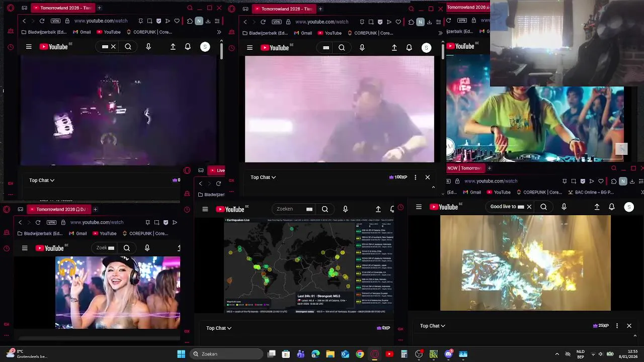
Task: Open YouTube guide menu in top-left window
Action: pyautogui.click(x=29, y=47)
